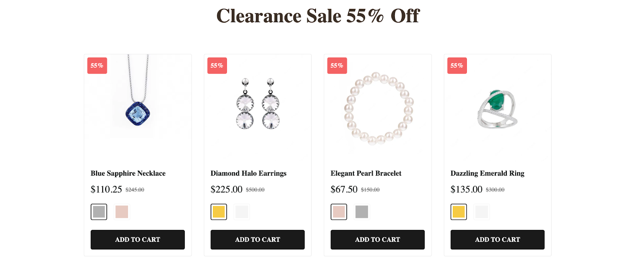Choose pink swatch for Sapphire Necklace
Screen dimensions: 644x277
(x=122, y=212)
